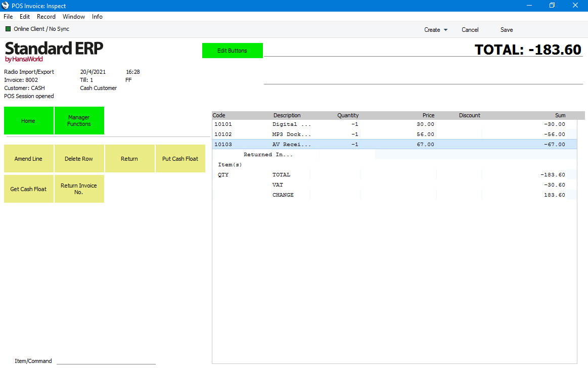Minimize the POS Invoice window
588x368 pixels.
529,5
